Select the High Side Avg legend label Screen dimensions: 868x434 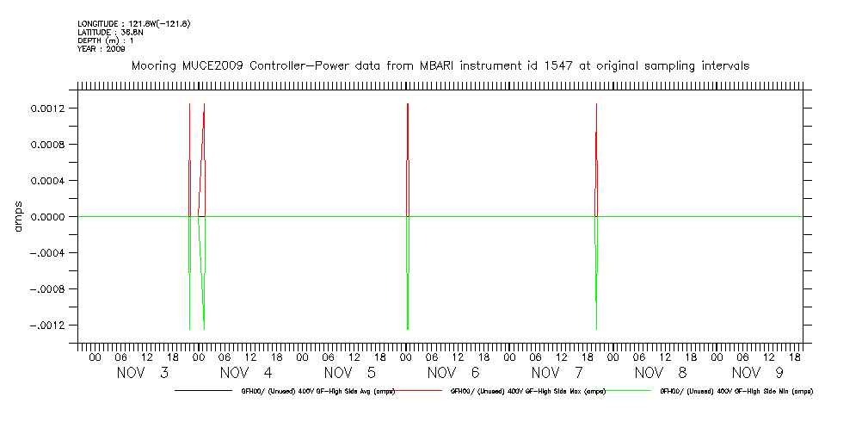(x=318, y=391)
